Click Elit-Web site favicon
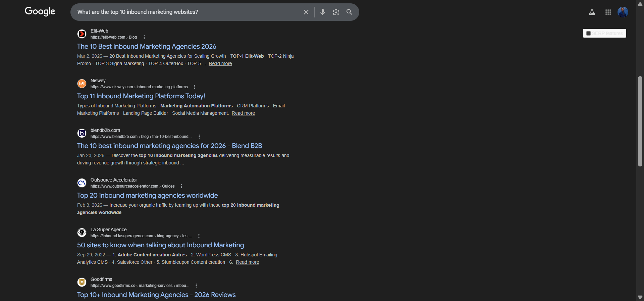The image size is (644, 301). coord(82,34)
